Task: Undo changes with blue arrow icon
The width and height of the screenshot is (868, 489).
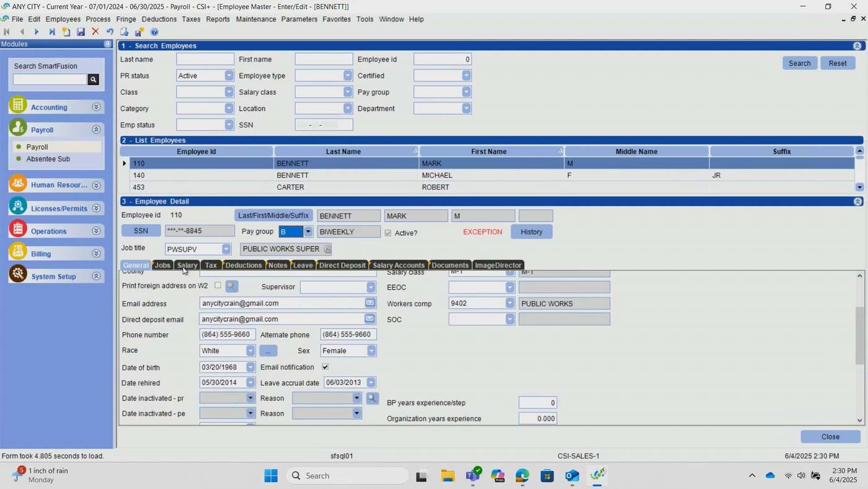Action: pos(110,32)
